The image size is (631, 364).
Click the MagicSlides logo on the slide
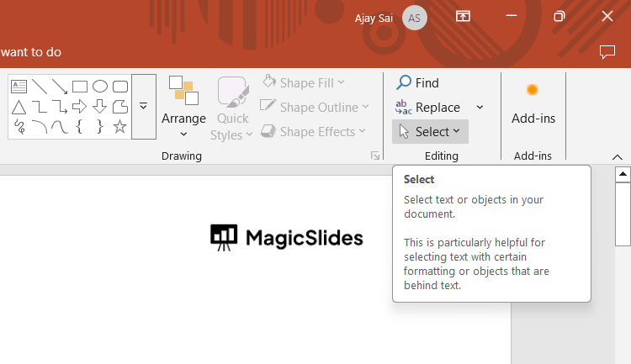click(x=287, y=238)
